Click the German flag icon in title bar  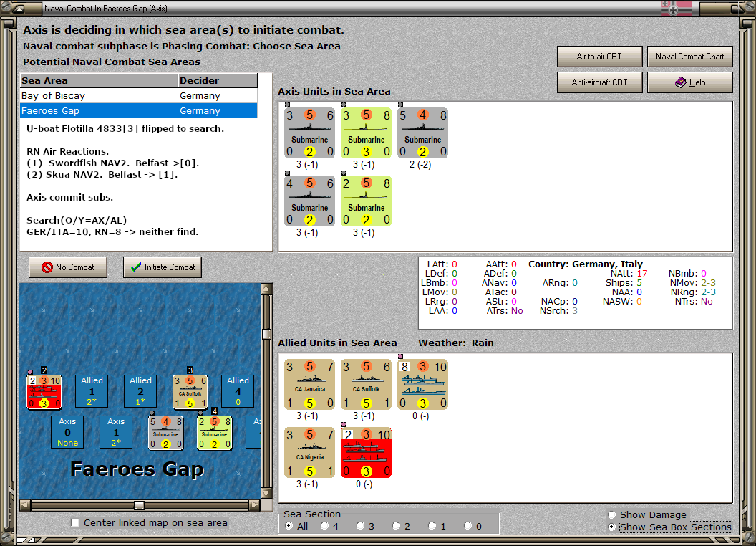point(676,8)
